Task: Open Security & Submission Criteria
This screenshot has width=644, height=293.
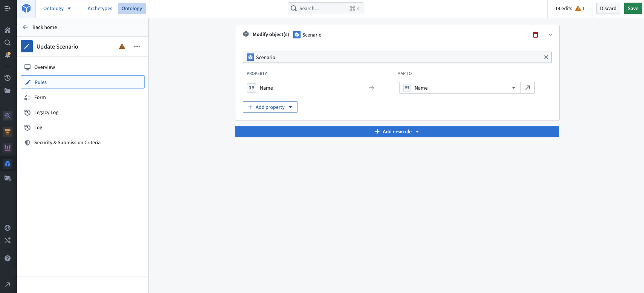Action: click(82, 142)
